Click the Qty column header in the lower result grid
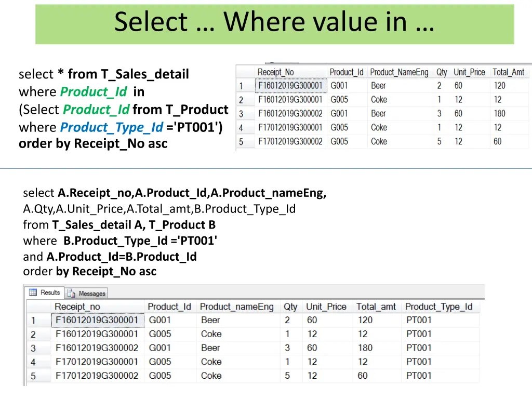The height and width of the screenshot is (399, 532). [x=290, y=307]
